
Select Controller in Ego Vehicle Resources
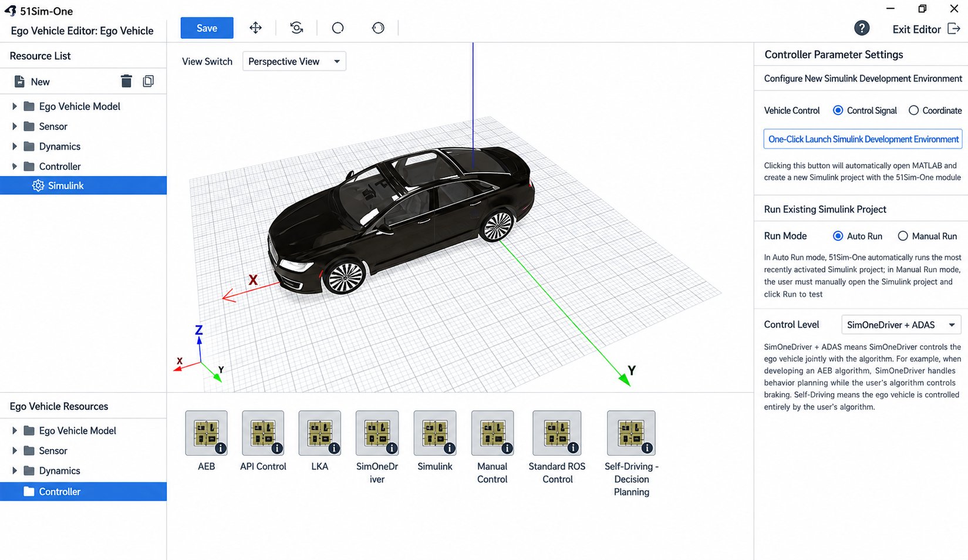point(83,492)
